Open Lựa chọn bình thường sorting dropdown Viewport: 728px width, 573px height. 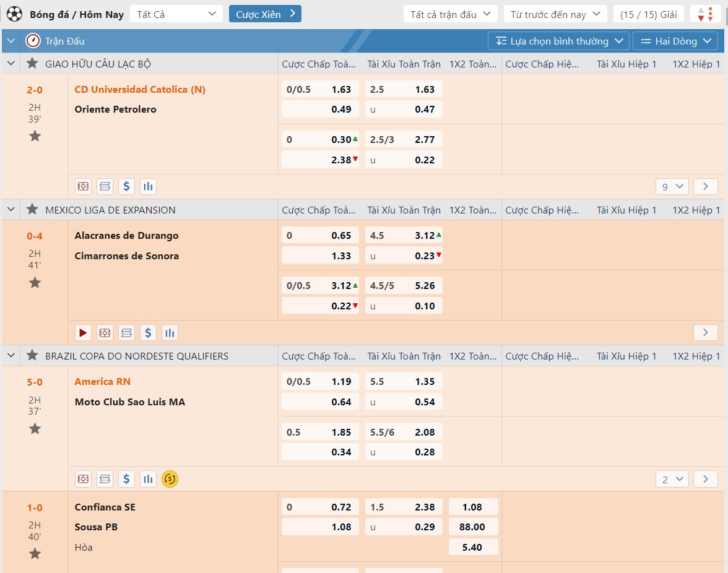[x=558, y=41]
